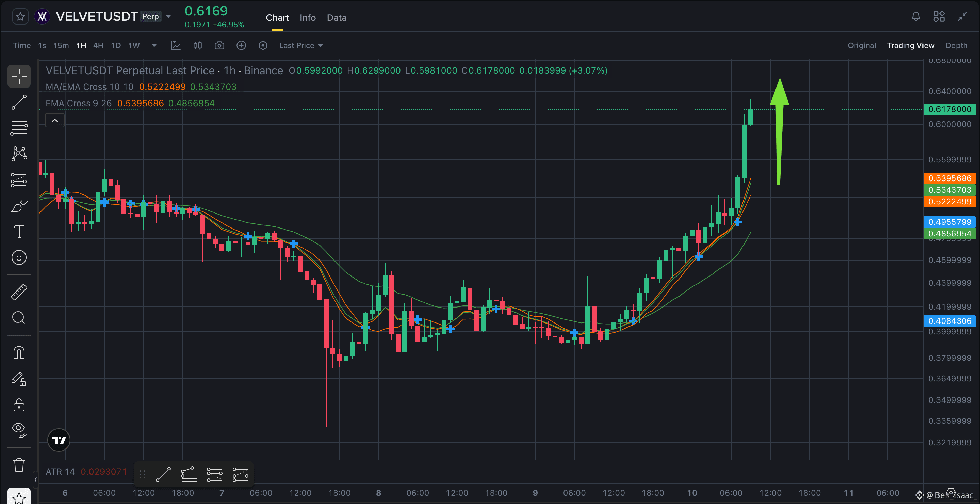This screenshot has width=980, height=504.
Task: Switch to the Chart tab
Action: coord(277,17)
